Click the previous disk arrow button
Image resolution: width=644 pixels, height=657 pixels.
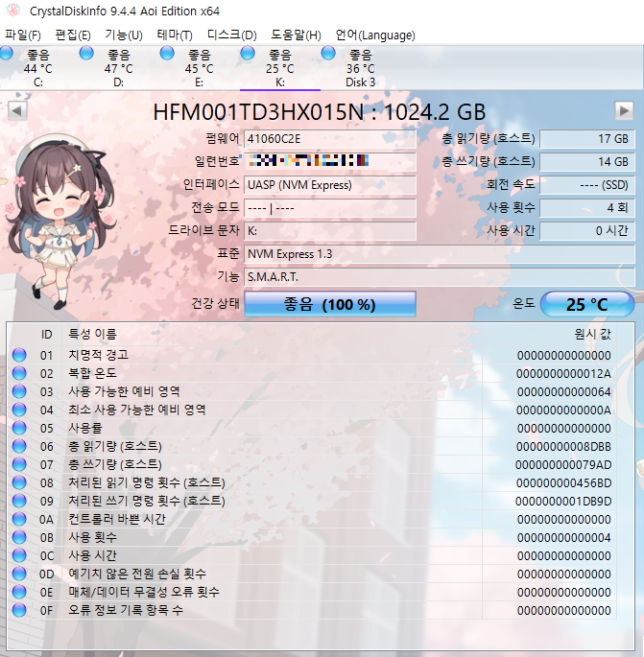click(x=17, y=110)
